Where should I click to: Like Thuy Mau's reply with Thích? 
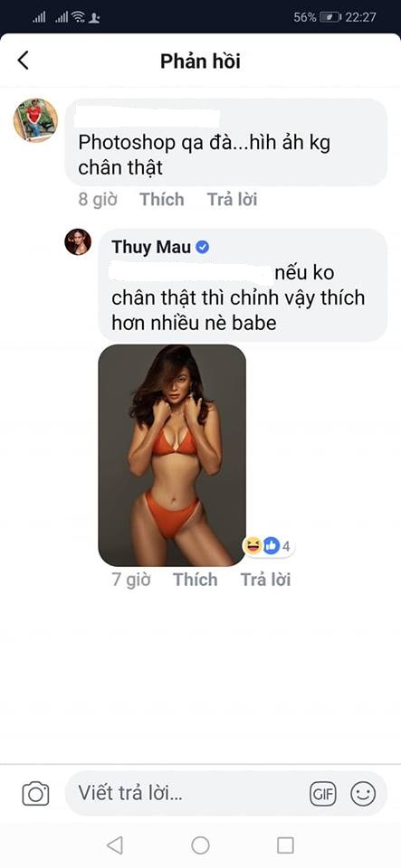[x=195, y=580]
